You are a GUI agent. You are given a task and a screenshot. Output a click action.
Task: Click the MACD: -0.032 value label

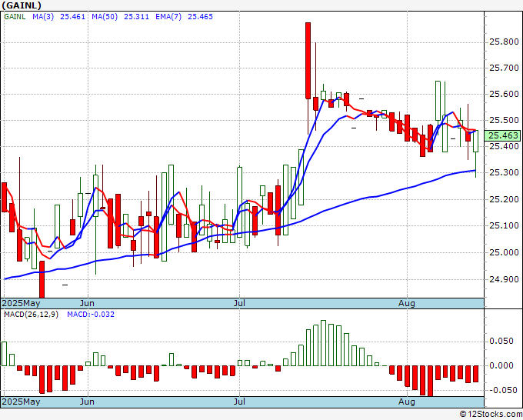(x=91, y=315)
